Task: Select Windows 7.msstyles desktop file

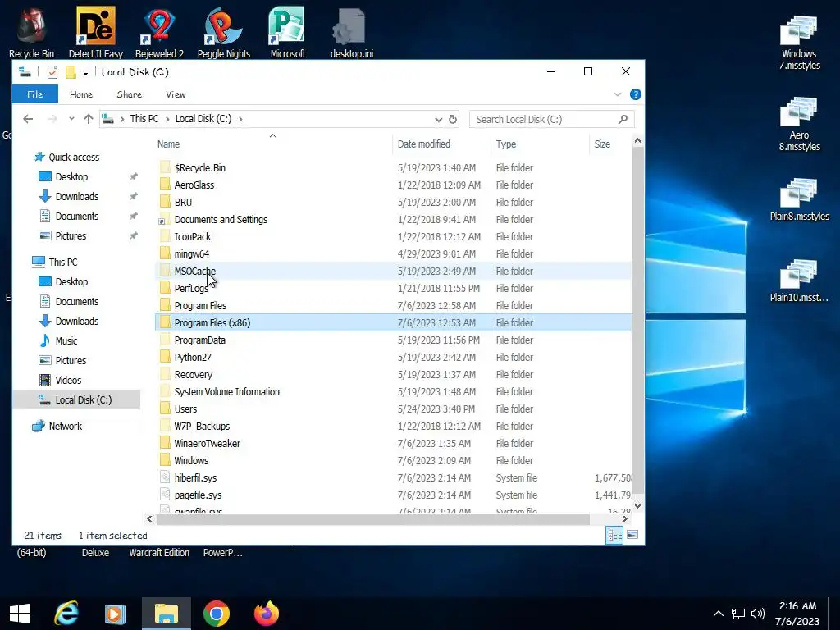Action: pos(799,42)
